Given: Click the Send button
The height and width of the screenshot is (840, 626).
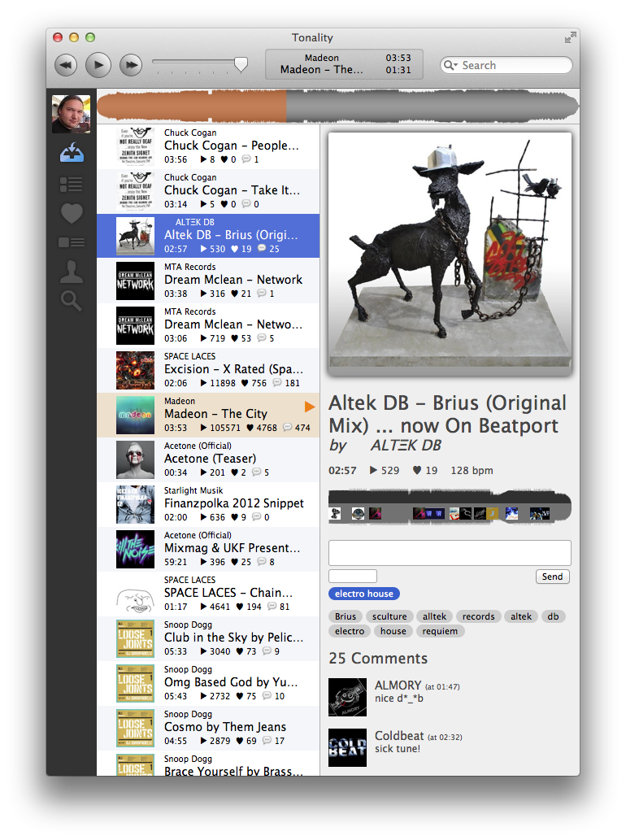Looking at the screenshot, I should pyautogui.click(x=552, y=577).
